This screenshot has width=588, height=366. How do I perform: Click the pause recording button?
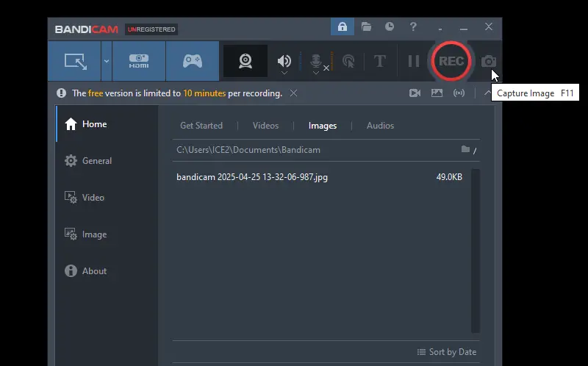pyautogui.click(x=414, y=61)
